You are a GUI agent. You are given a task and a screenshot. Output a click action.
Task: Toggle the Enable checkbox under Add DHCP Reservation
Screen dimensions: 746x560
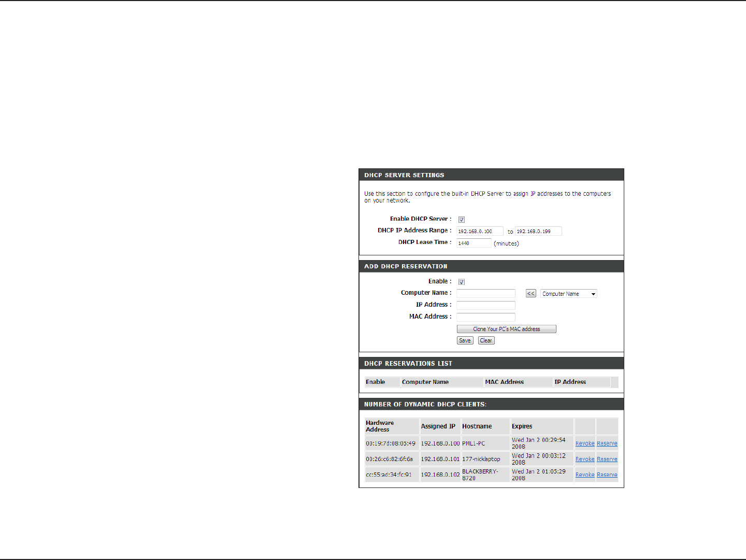tap(462, 282)
